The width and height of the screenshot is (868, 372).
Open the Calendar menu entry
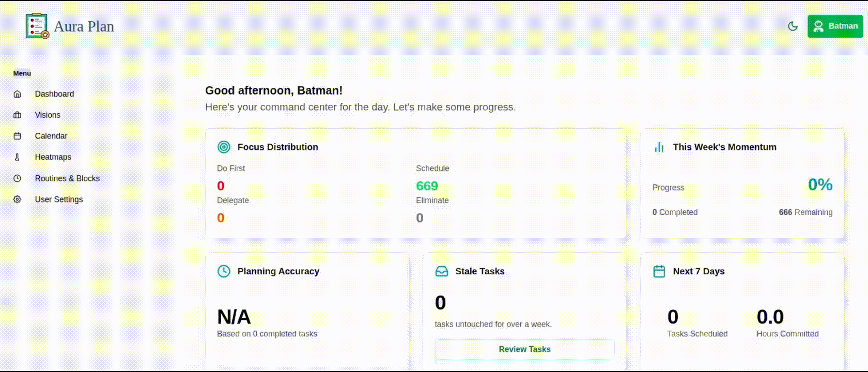[x=51, y=136]
